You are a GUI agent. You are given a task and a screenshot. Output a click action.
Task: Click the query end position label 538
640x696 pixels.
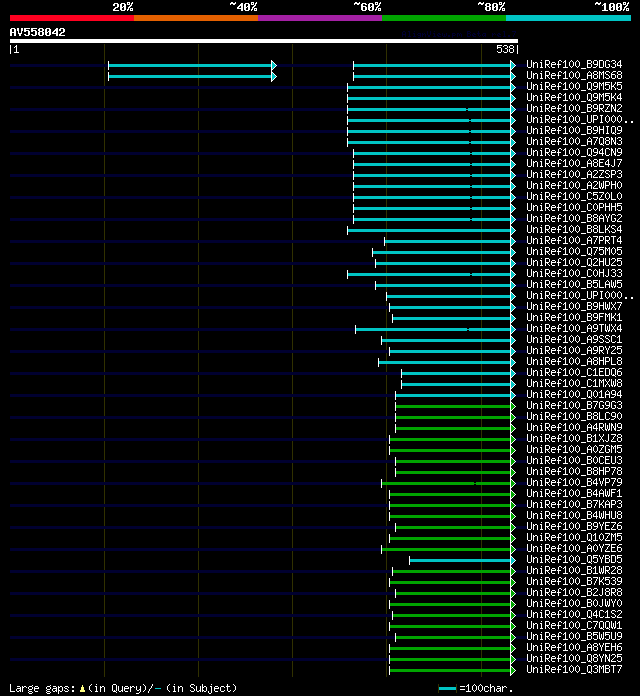coord(505,49)
